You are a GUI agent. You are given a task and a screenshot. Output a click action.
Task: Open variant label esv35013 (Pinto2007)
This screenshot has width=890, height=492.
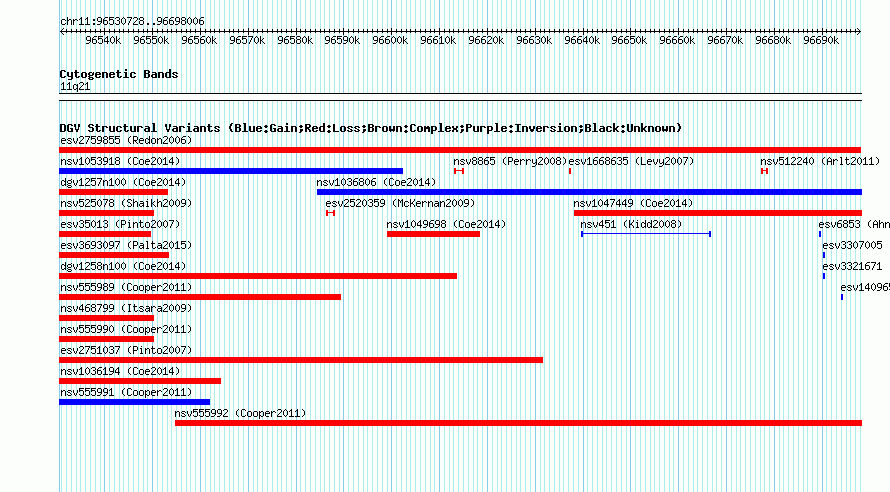click(120, 224)
